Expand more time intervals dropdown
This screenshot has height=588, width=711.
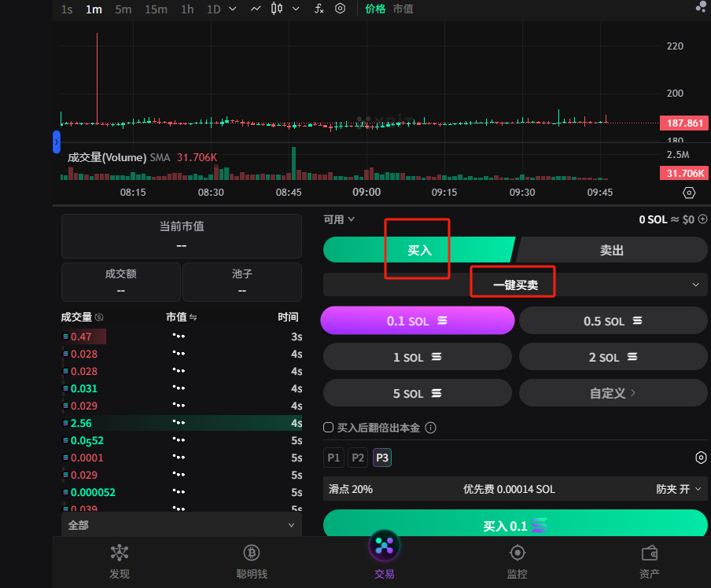point(233,9)
